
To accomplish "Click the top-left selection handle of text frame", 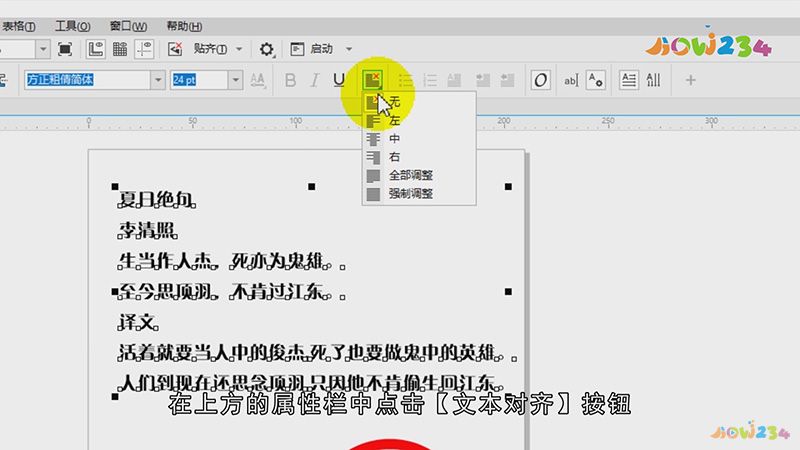I will point(115,187).
